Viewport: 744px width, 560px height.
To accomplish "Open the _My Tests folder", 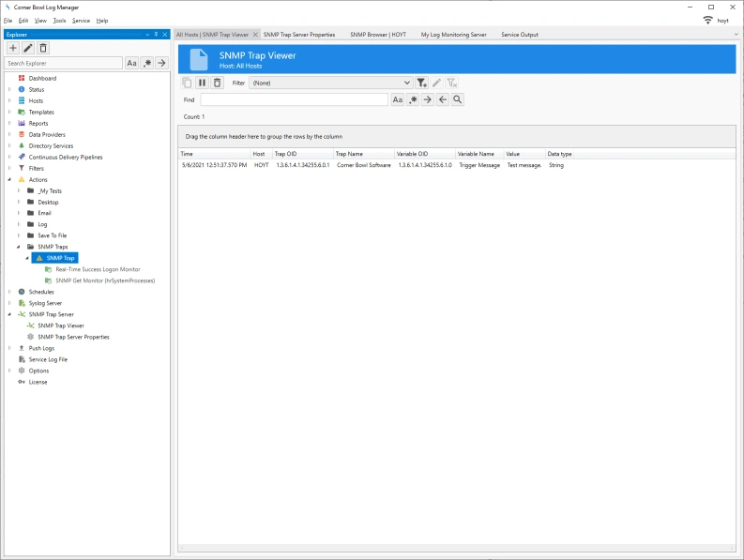I will tap(50, 190).
